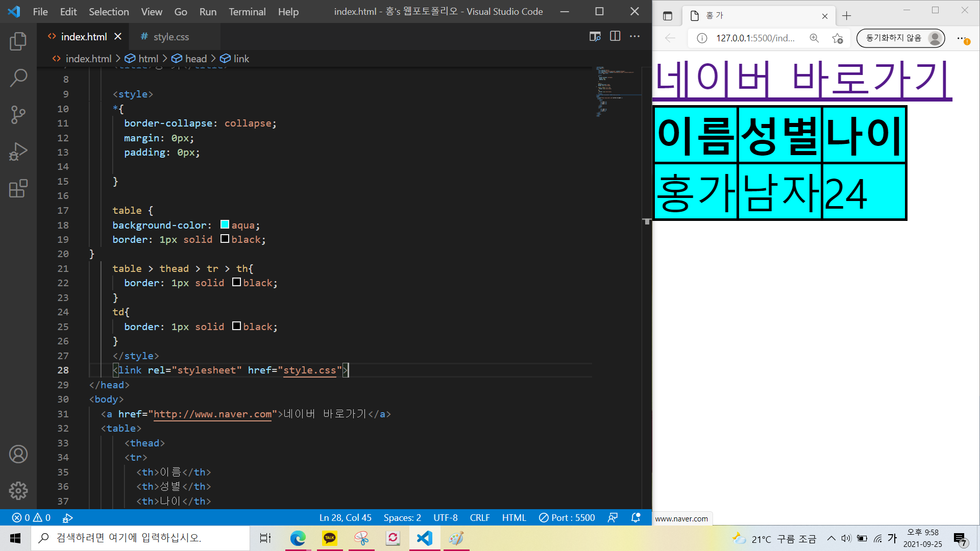The image size is (980, 551).
Task: Open black color swatch on line 19
Action: point(225,239)
